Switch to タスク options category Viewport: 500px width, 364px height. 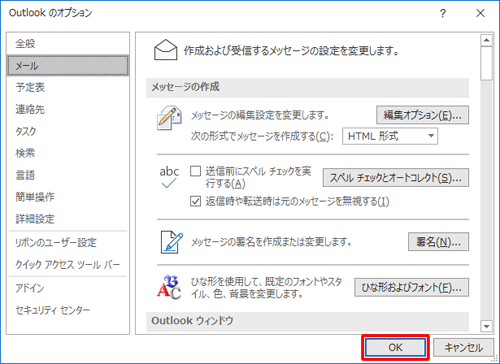(68, 131)
